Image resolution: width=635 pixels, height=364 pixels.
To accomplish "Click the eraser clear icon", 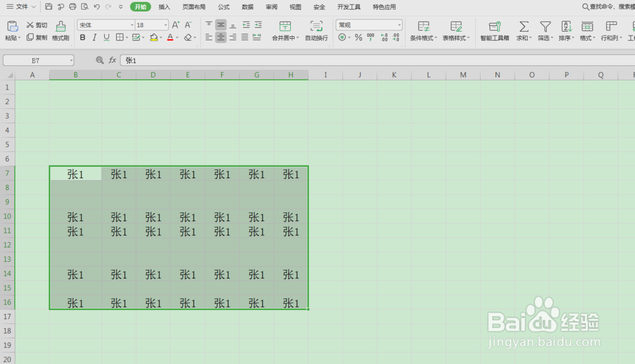I will 187,37.
